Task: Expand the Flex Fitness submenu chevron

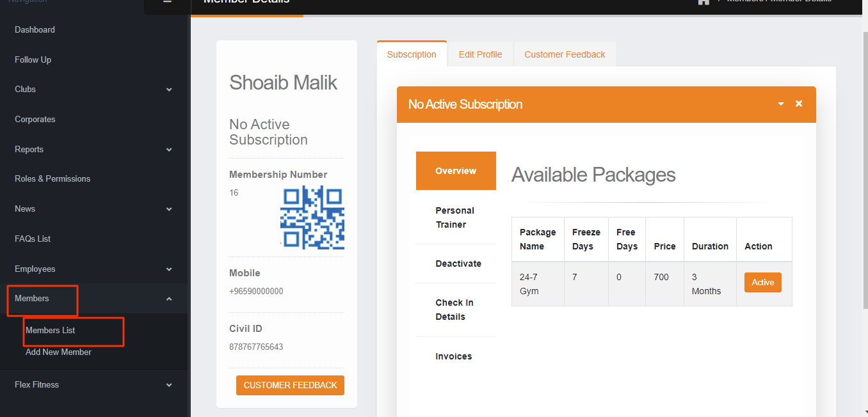Action: point(169,385)
